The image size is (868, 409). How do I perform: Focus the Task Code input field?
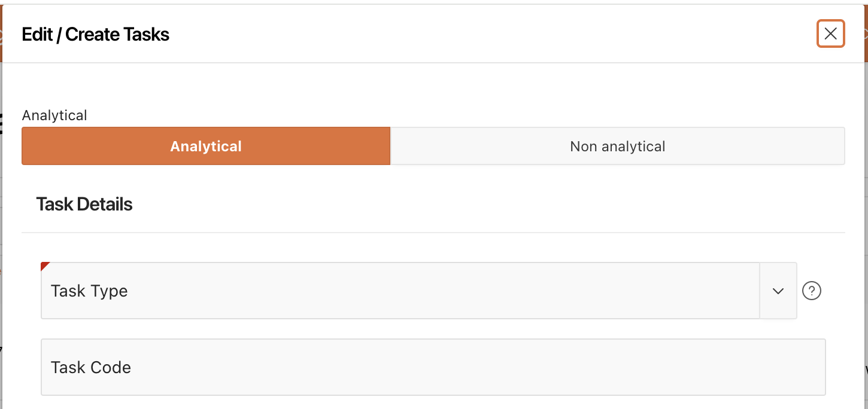[433, 367]
